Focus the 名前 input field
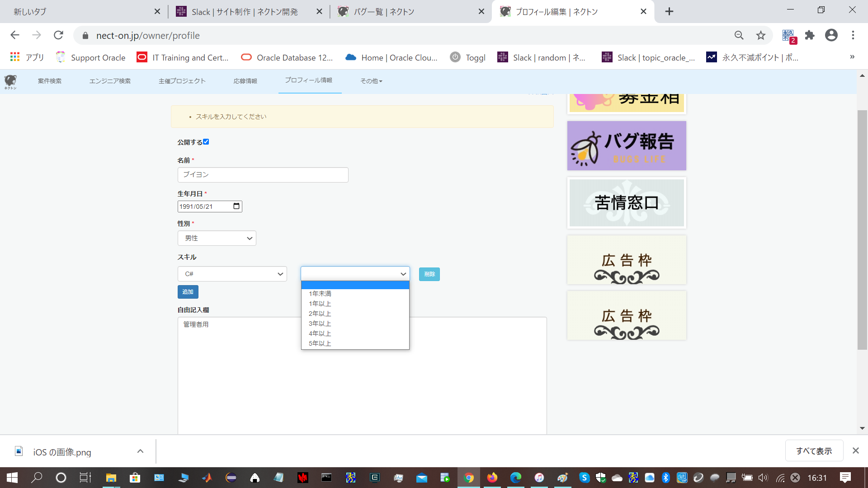 coord(263,175)
